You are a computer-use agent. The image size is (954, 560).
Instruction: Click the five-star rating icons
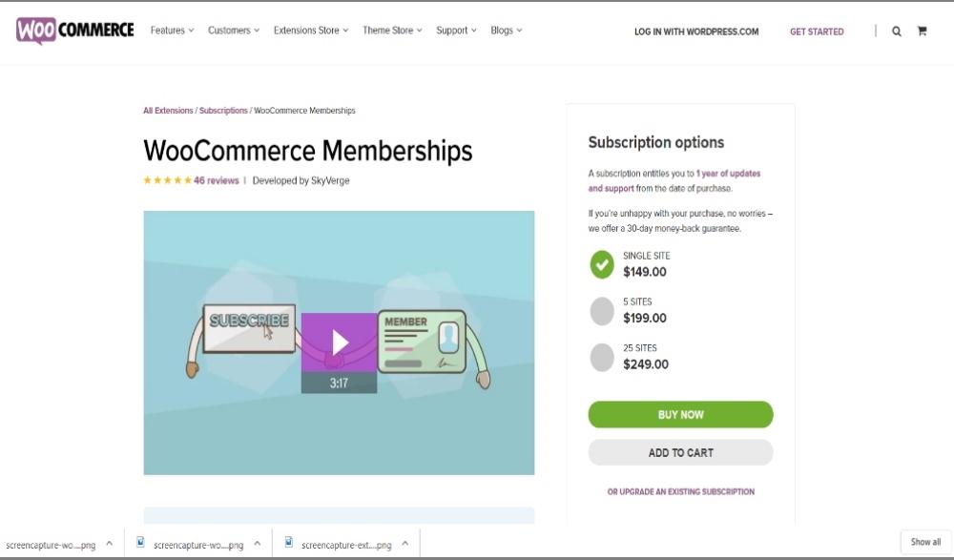[x=167, y=180]
